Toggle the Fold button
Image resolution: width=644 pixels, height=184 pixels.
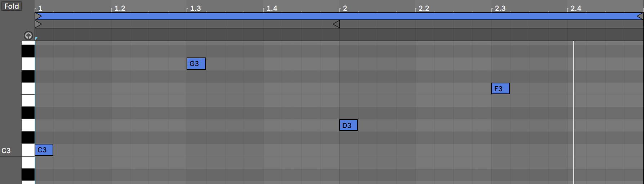[x=11, y=6]
